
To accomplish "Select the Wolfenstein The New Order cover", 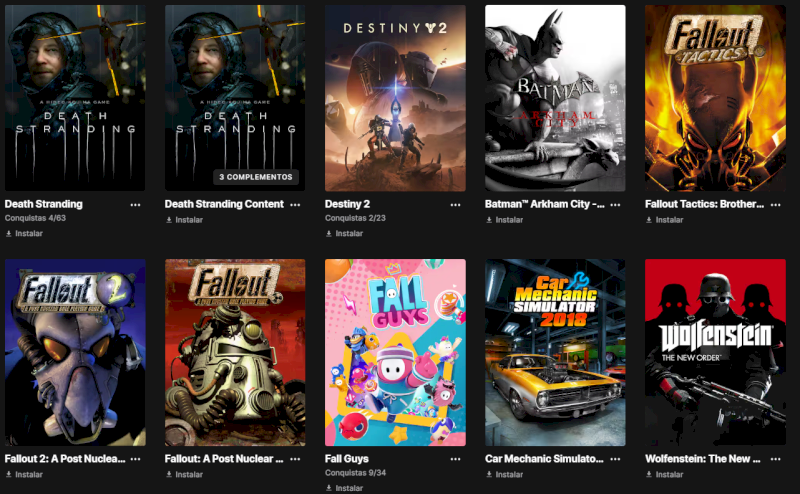I will (x=715, y=352).
